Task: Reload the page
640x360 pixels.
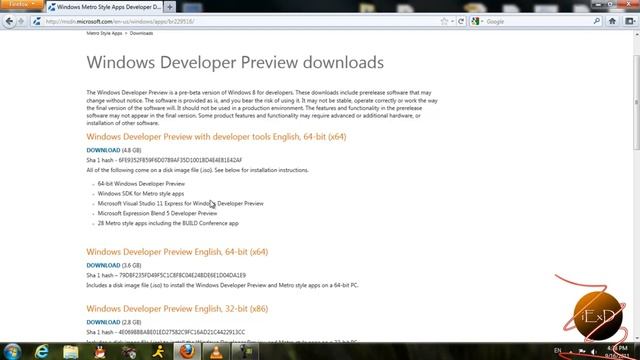Action: [461, 22]
